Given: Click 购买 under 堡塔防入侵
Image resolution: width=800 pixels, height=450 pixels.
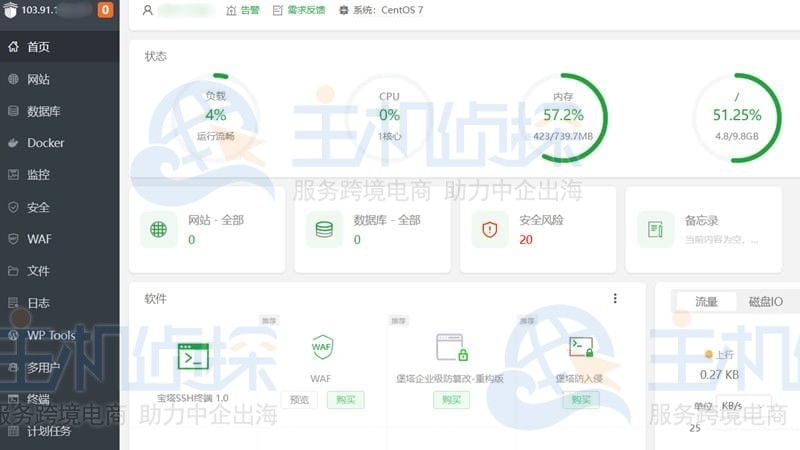Looking at the screenshot, I should pos(581,399).
